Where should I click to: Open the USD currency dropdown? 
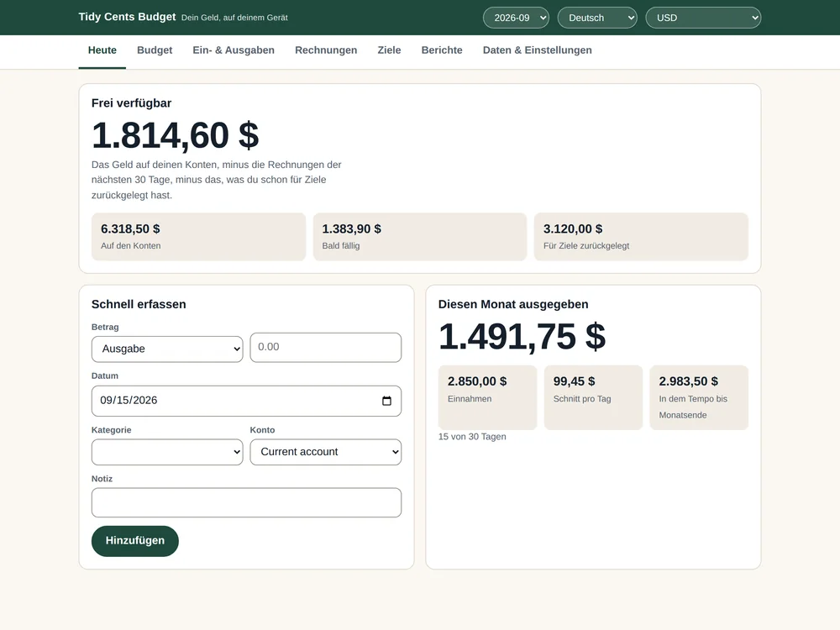703,18
